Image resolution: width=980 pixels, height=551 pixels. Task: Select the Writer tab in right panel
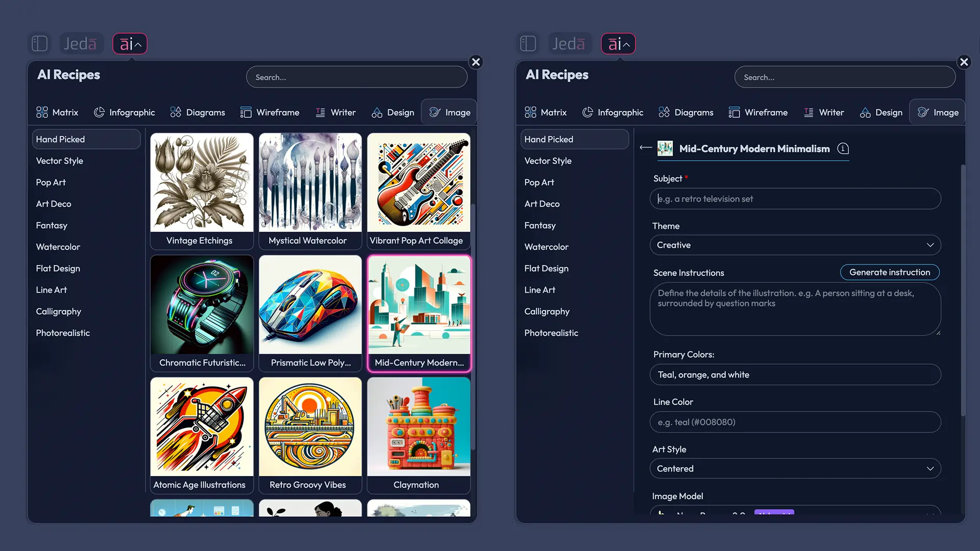(x=824, y=112)
